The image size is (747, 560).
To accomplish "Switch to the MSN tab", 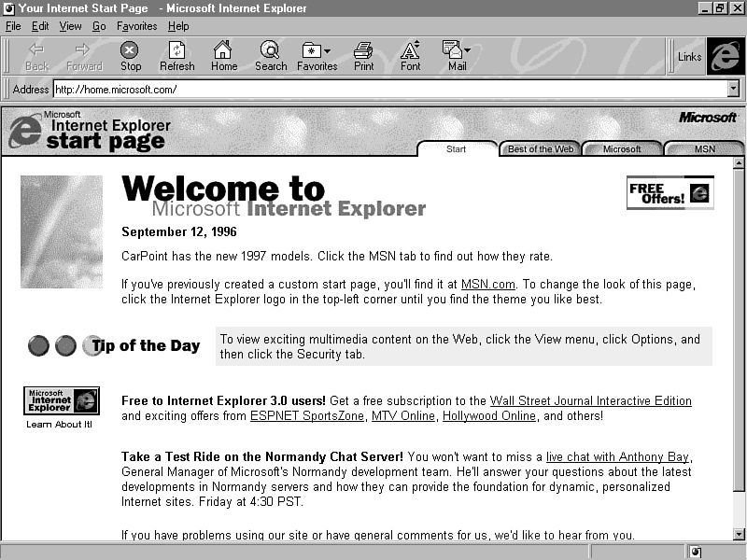I will pyautogui.click(x=704, y=148).
